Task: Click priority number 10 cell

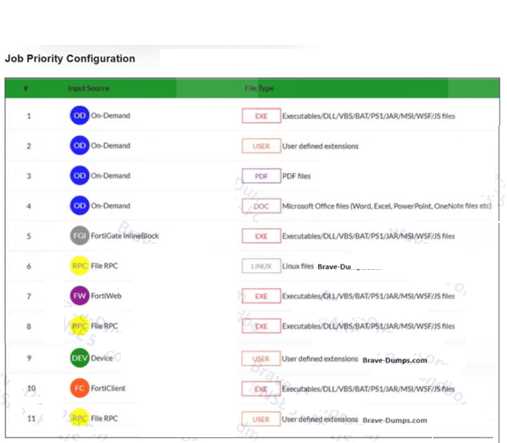Action: click(x=31, y=388)
